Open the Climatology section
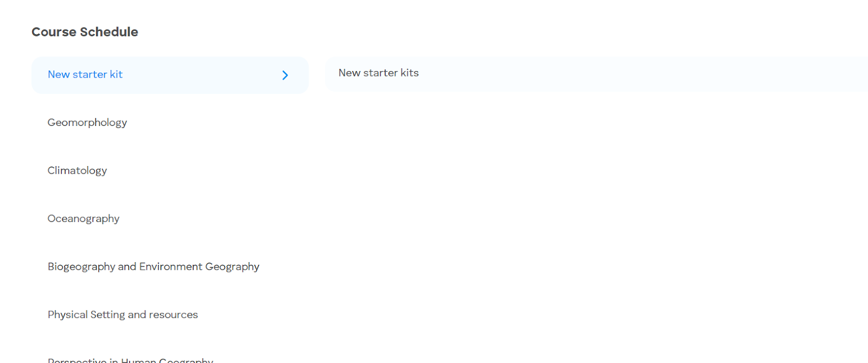This screenshot has width=868, height=363. (x=77, y=171)
